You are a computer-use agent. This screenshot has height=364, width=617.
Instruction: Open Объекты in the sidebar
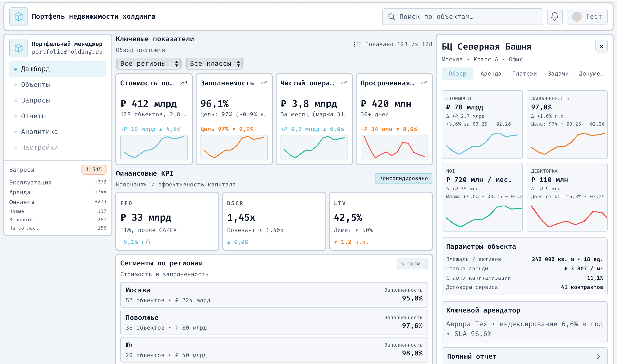coord(36,85)
